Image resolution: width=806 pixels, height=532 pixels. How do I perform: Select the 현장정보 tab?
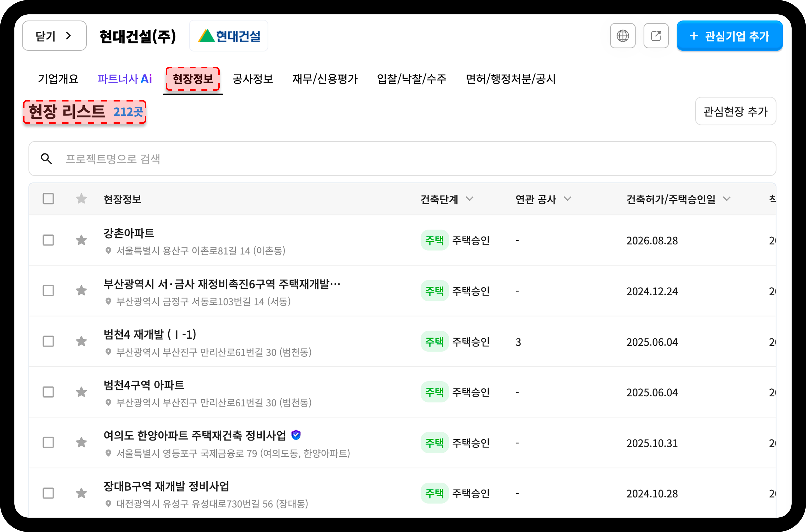[193, 79]
